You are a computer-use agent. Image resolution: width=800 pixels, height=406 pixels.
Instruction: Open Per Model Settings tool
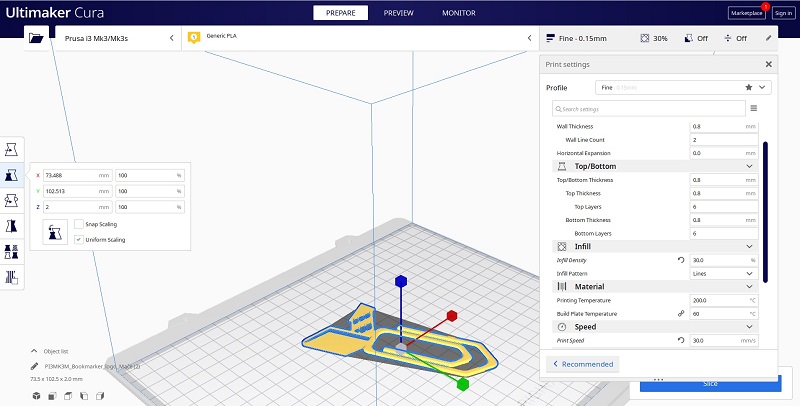[x=11, y=251]
